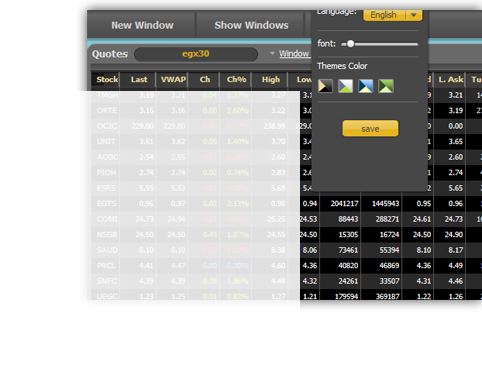Select the 15305 cell

(x=340, y=235)
